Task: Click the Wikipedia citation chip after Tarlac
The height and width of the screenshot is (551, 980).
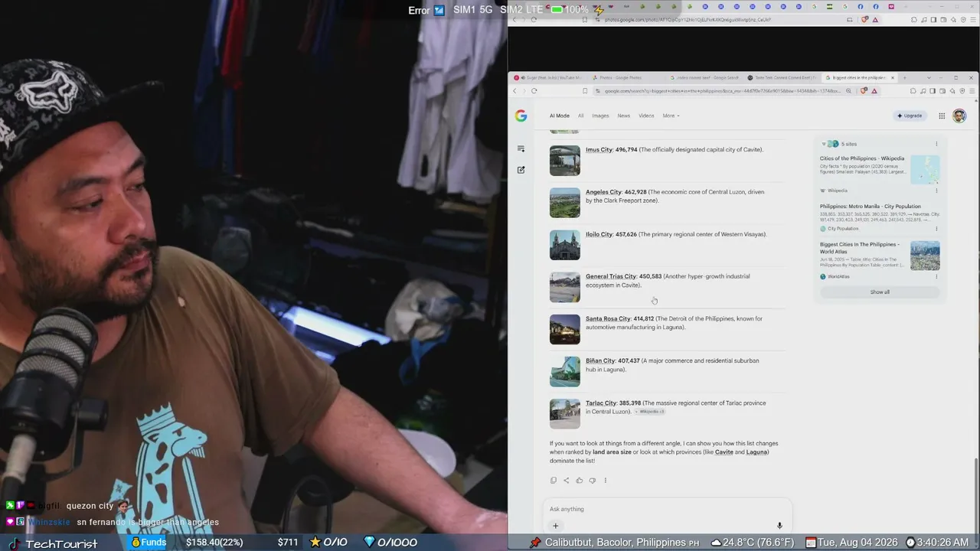Action: (x=651, y=412)
